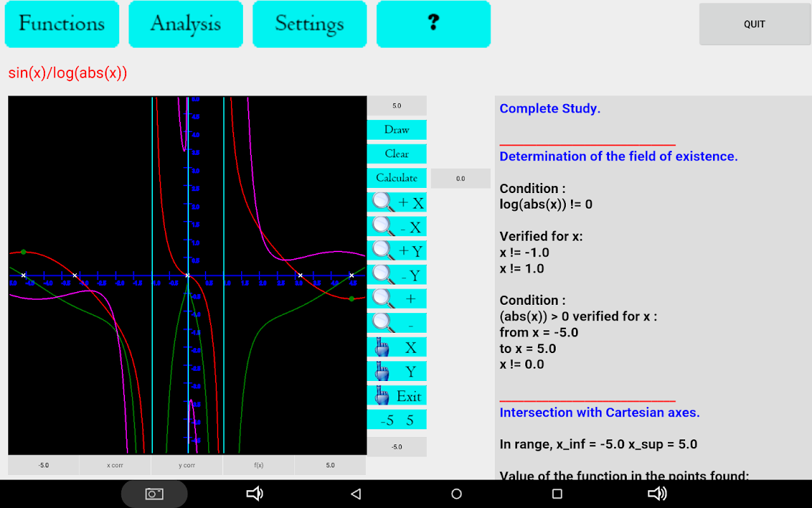Click the hand Exit tool
The width and height of the screenshot is (812, 508).
(x=396, y=395)
